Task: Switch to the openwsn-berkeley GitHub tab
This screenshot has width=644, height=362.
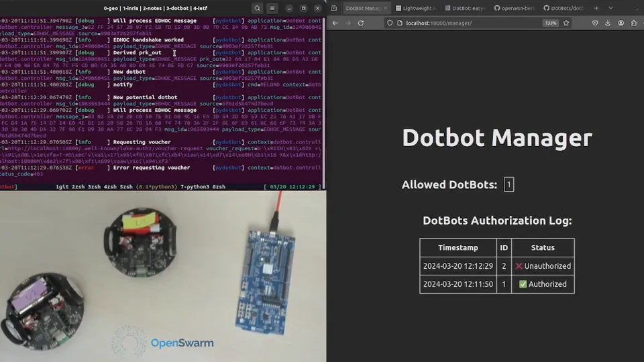Action: pyautogui.click(x=515, y=8)
